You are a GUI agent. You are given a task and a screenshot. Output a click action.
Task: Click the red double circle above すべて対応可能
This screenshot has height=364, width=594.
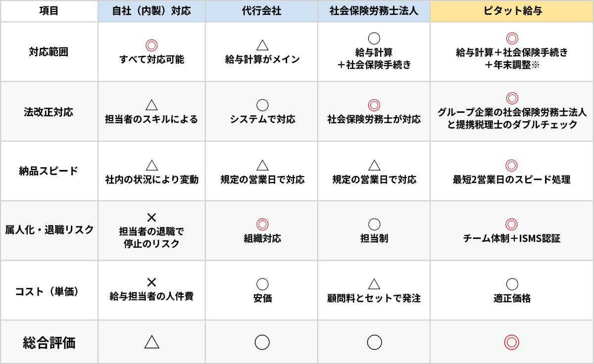tap(151, 45)
